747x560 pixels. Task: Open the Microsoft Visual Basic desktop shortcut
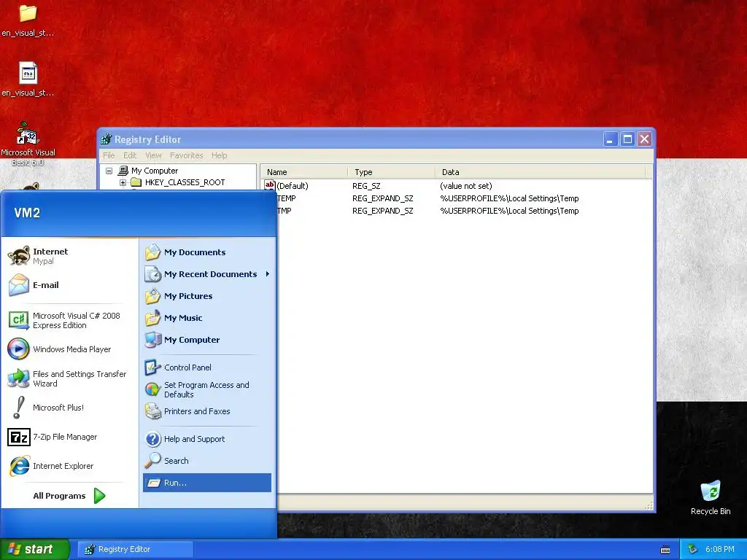coord(28,133)
